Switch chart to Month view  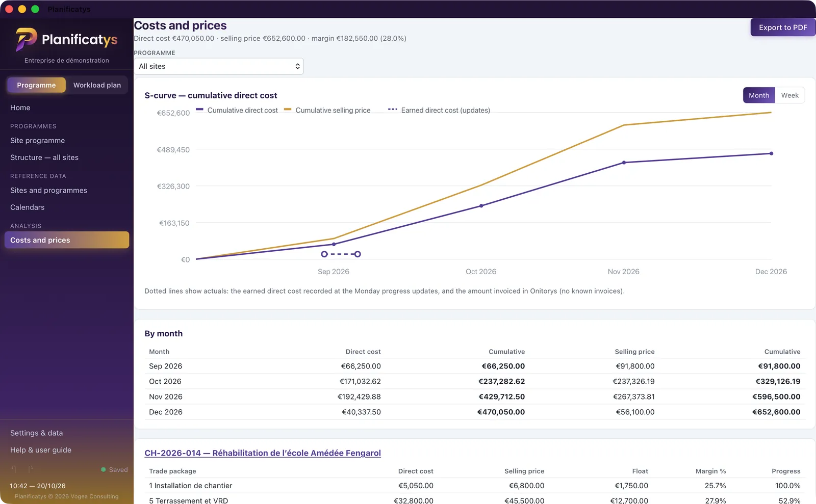pyautogui.click(x=759, y=95)
